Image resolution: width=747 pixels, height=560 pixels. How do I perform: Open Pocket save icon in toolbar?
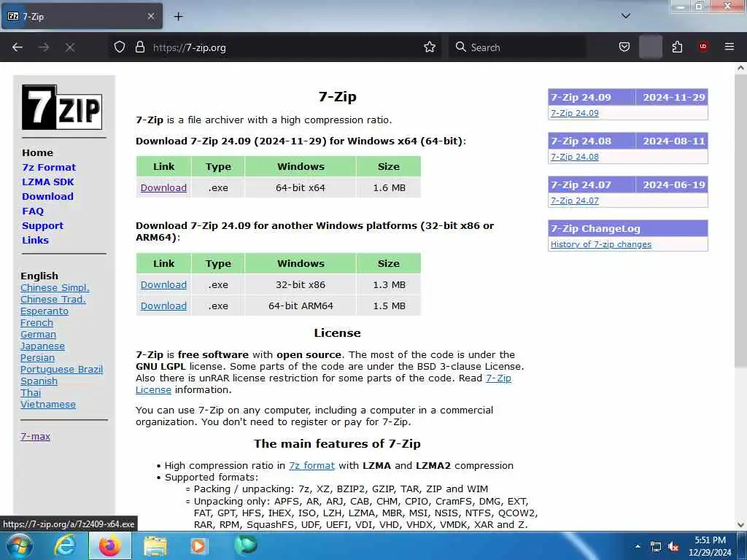coord(624,47)
